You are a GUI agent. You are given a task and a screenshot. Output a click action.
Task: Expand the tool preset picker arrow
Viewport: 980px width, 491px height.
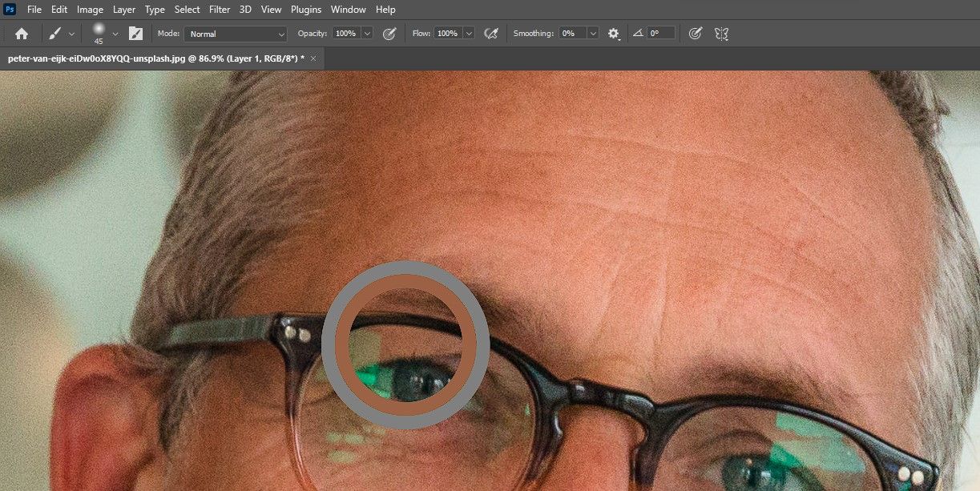coord(72,34)
